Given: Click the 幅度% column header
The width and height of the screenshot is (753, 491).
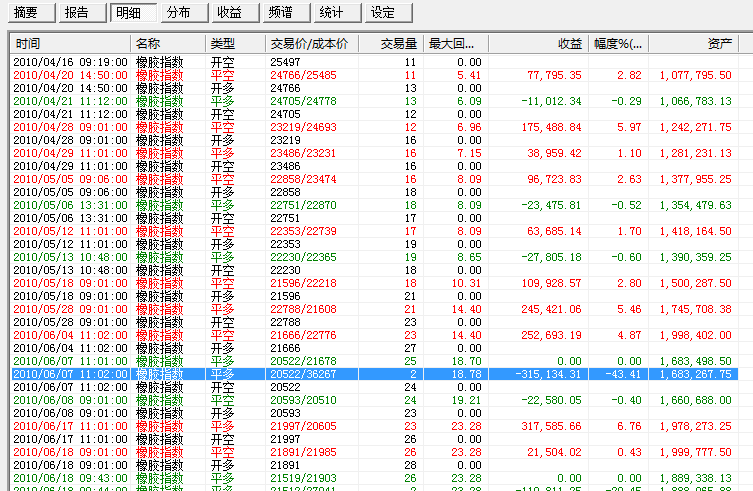Looking at the screenshot, I should pyautogui.click(x=618, y=44).
